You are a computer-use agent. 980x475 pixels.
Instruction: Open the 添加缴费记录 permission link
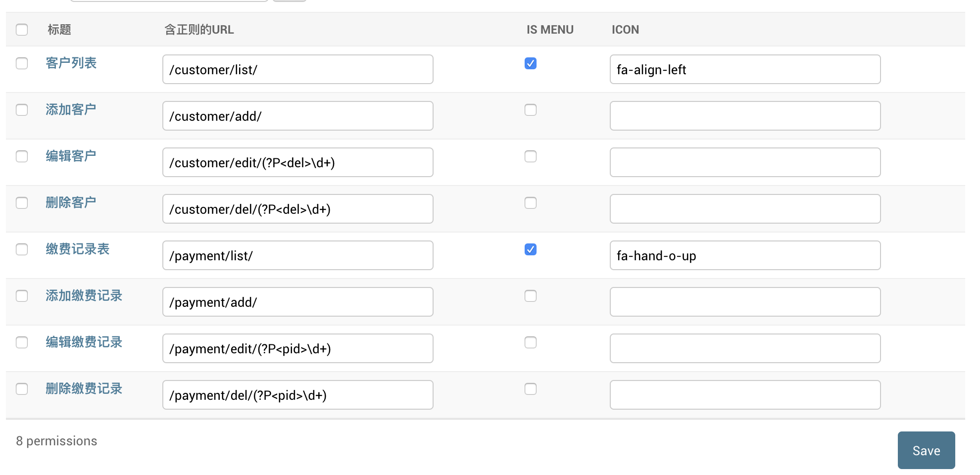[x=84, y=296]
